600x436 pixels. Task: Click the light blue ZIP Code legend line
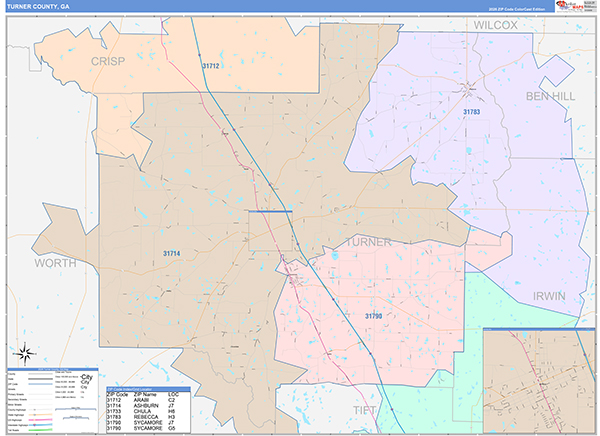[40, 384]
